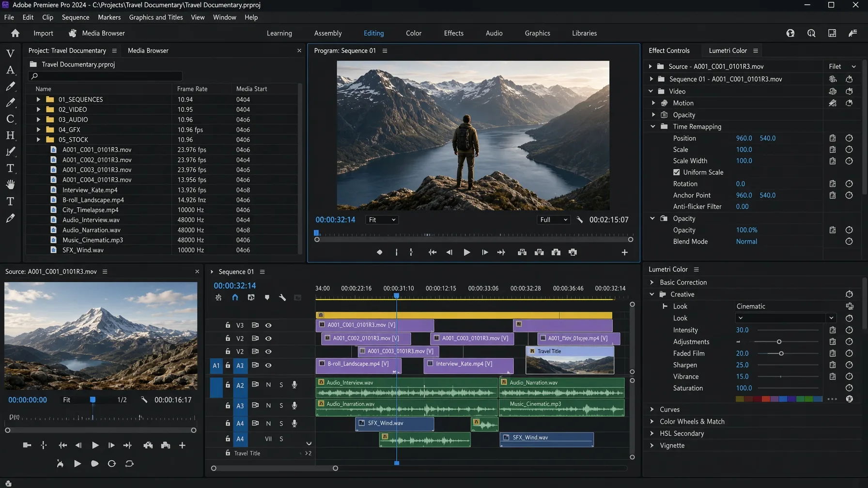Expand the 01_SEQUENCES bin
Viewport: 868px width, 488px height.
point(38,99)
